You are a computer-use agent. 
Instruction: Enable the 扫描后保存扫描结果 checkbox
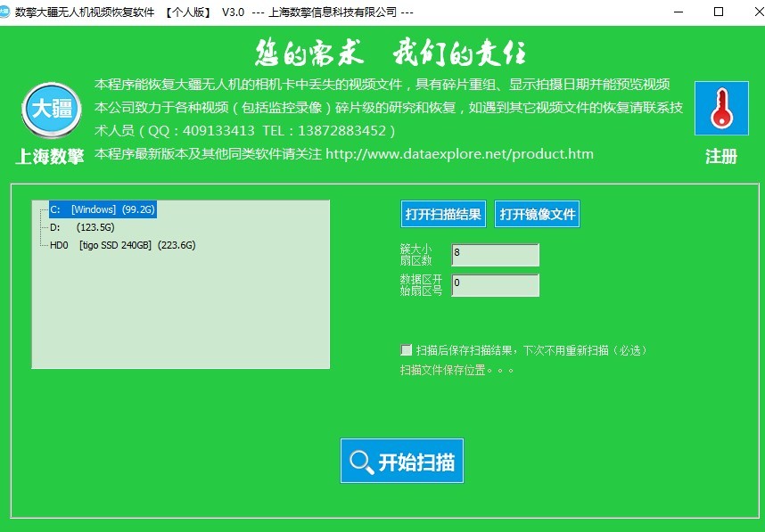click(406, 349)
